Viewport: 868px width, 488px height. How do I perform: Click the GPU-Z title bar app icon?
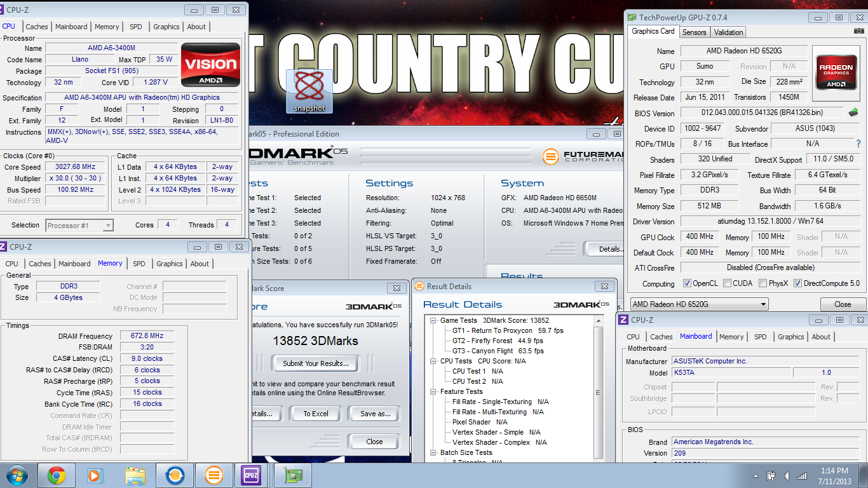pyautogui.click(x=631, y=18)
